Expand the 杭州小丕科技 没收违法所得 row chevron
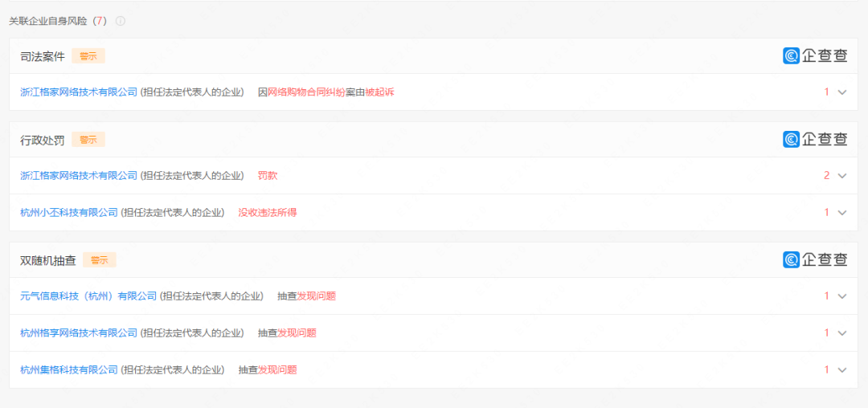The width and height of the screenshot is (868, 408). (842, 212)
